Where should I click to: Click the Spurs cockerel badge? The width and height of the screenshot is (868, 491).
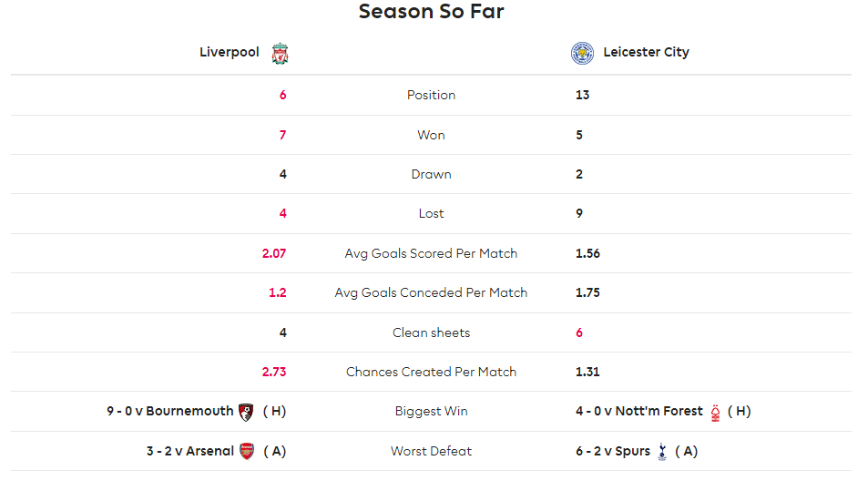(662, 452)
